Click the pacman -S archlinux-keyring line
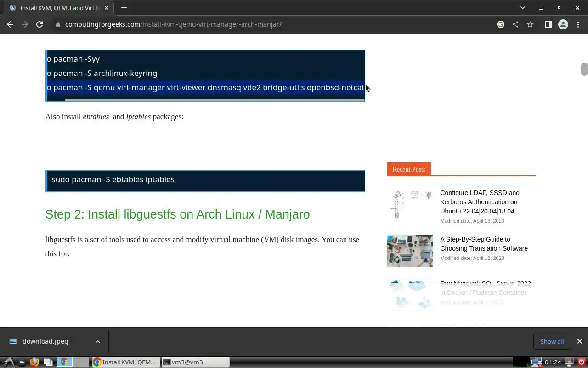The width and height of the screenshot is (588, 368). 102,73
